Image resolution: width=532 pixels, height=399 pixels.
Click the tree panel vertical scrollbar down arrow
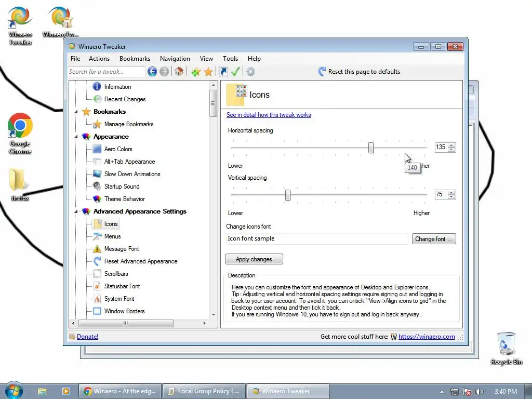click(x=214, y=314)
